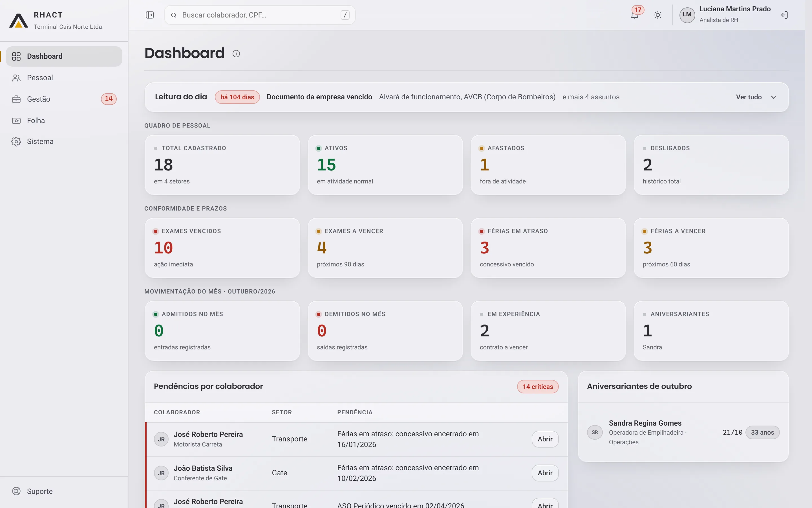Click the LM user avatar
This screenshot has height=508, width=812.
pyautogui.click(x=687, y=15)
